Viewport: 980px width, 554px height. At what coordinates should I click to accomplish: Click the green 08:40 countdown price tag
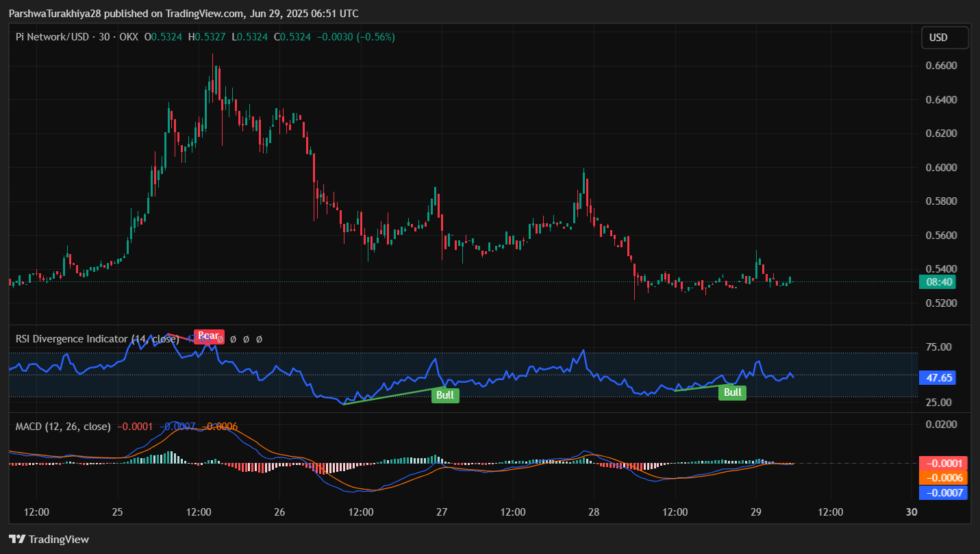(x=937, y=281)
